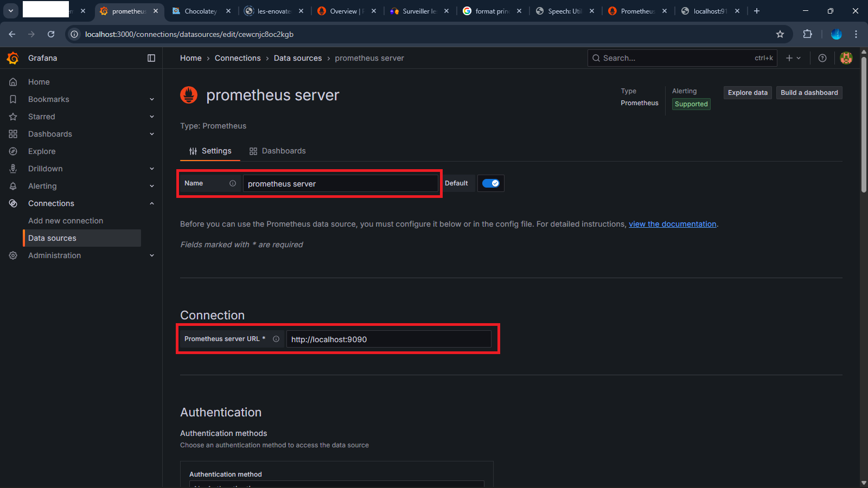Open the plus New dropdown in header
The image size is (868, 488).
[x=793, y=58]
